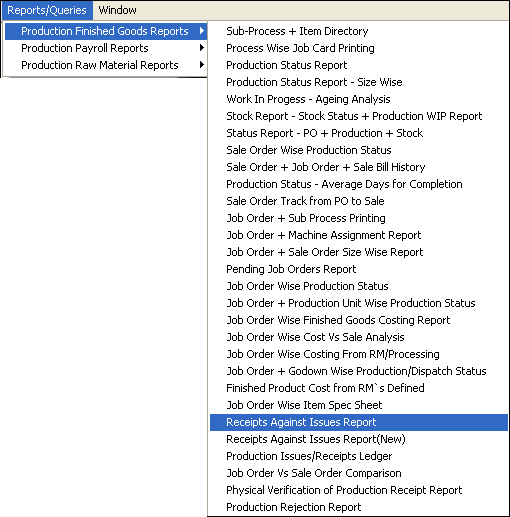Viewport: 510px width, 517px height.
Task: Expand Production Finished Goods Reports submenu arrow
Action: pos(201,31)
